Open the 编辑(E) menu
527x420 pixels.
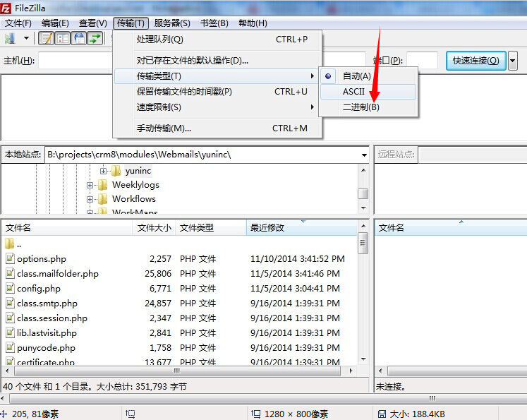(55, 23)
